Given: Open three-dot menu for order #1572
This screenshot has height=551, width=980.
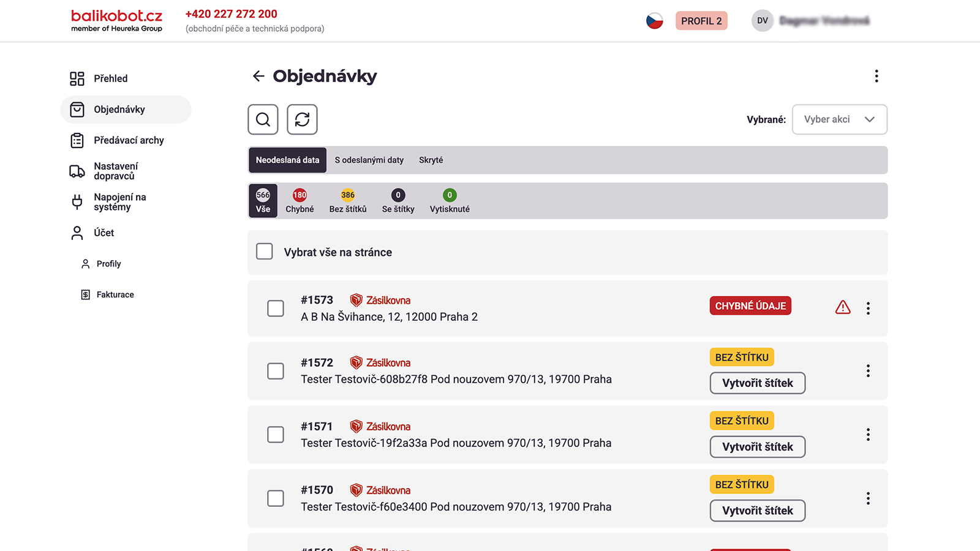Looking at the screenshot, I should (868, 370).
